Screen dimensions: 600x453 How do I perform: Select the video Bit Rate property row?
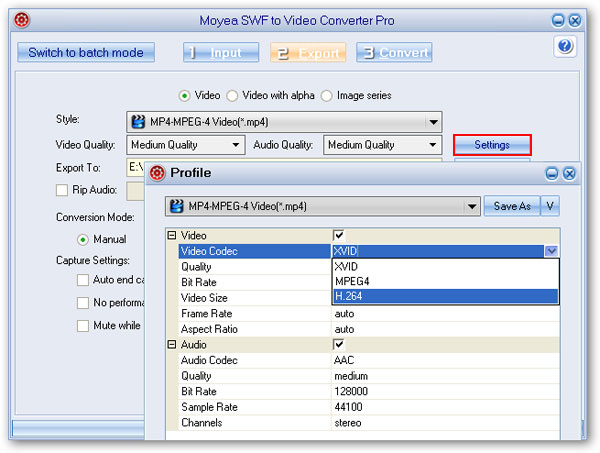[254, 282]
